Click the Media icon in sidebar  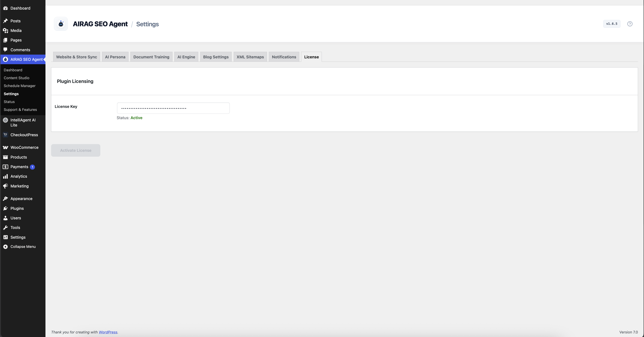pyautogui.click(x=5, y=30)
